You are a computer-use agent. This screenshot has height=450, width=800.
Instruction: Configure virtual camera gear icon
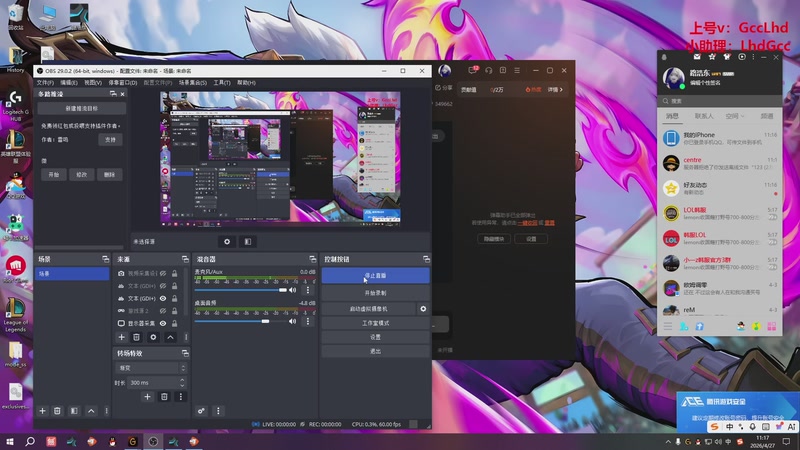[x=423, y=309]
